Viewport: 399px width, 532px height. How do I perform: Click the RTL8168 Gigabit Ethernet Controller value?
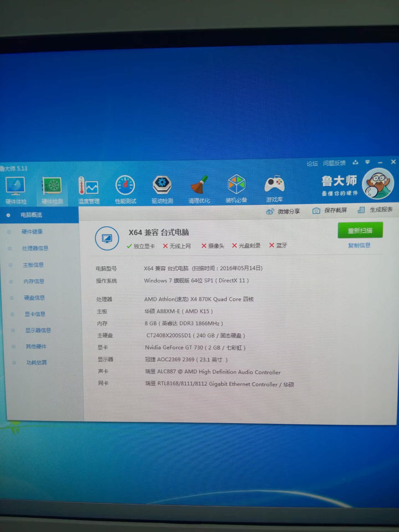click(x=220, y=384)
